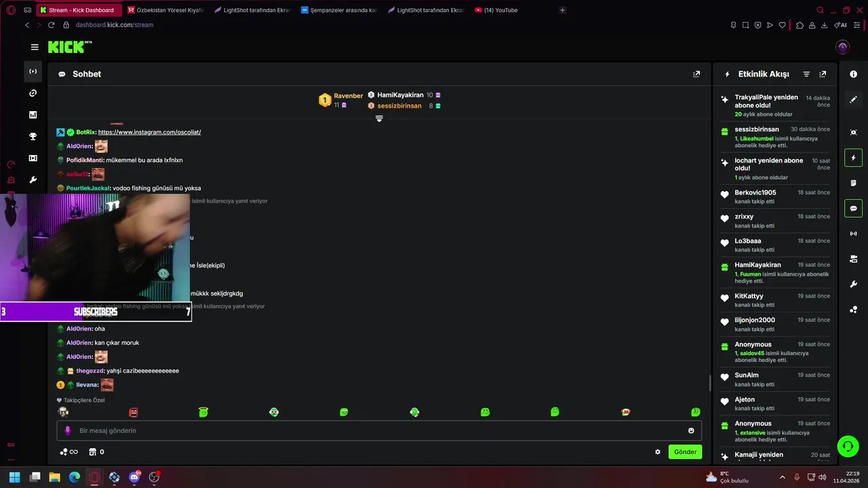Open the Stream section in left sidebar

click(x=33, y=71)
